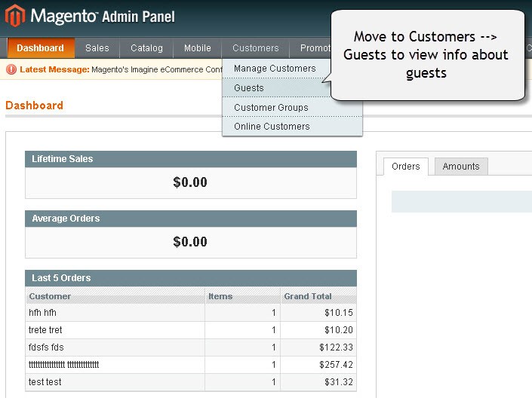This screenshot has width=532, height=404.
Task: Open the Customers menu
Action: coord(256,48)
